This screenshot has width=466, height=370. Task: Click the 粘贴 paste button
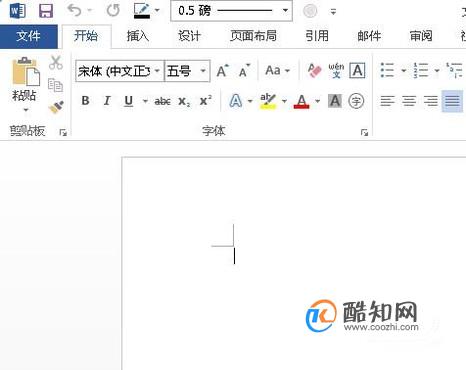point(25,79)
